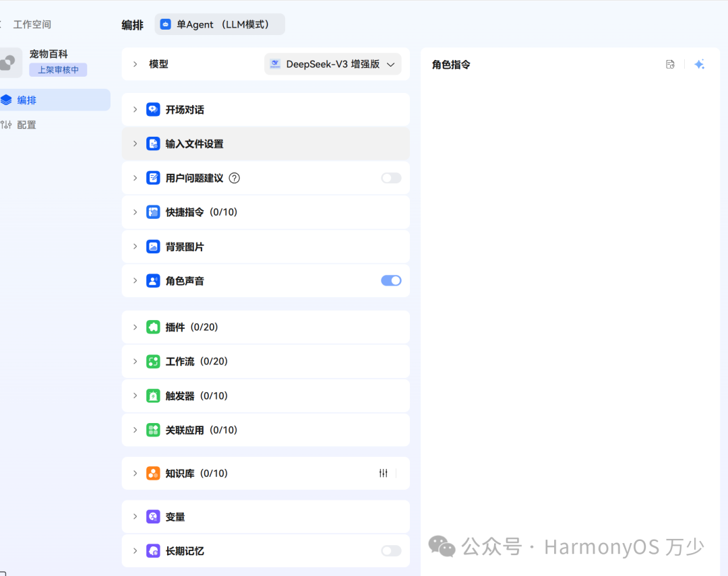Viewport: 728px width, 576px height.
Task: Expand the 模型 section chevron
Action: pos(135,64)
